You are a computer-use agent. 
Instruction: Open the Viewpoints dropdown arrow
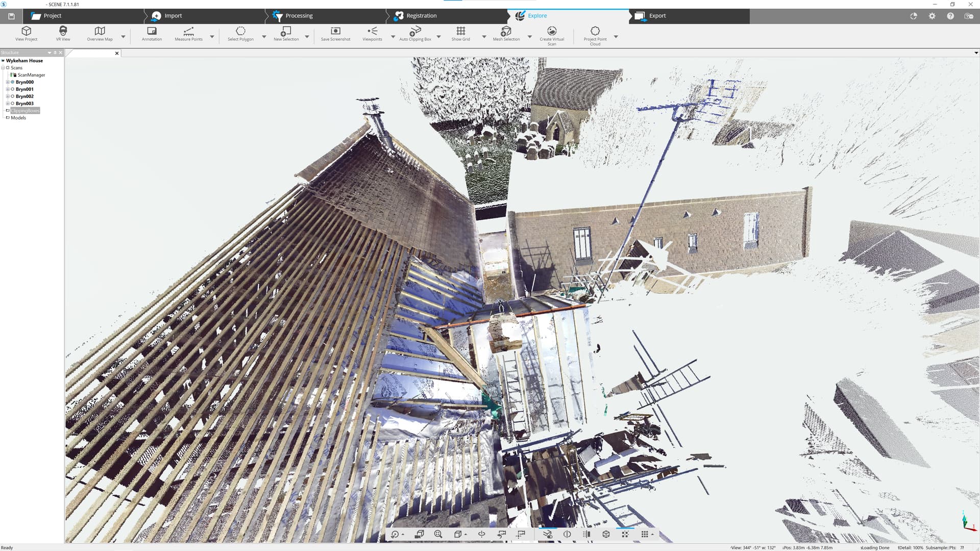point(393,36)
